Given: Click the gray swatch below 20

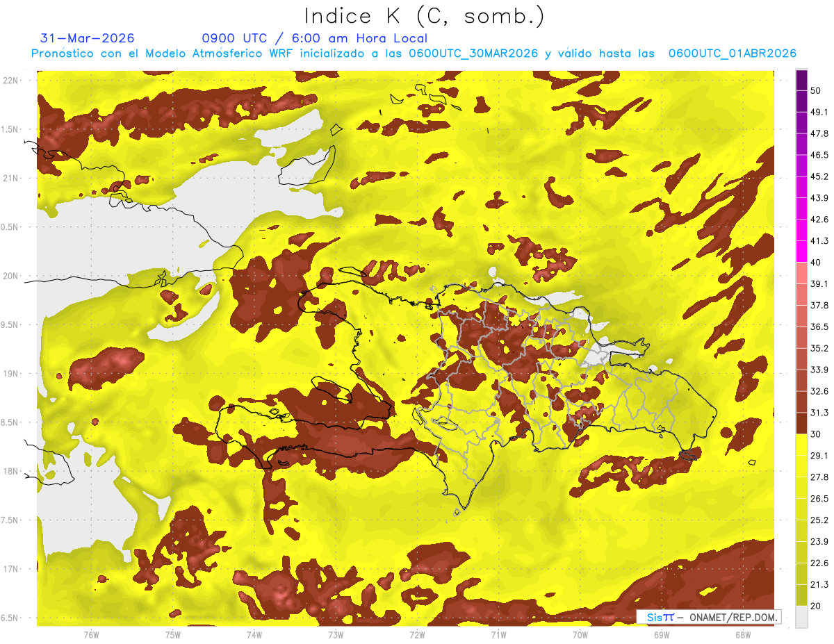Looking at the screenshot, I should coord(801,617).
